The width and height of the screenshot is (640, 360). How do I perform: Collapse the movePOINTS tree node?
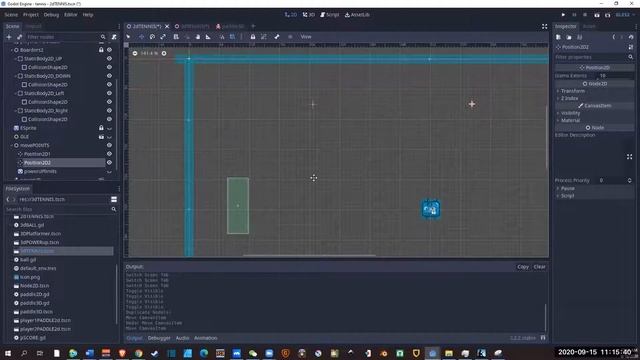click(x=11, y=145)
